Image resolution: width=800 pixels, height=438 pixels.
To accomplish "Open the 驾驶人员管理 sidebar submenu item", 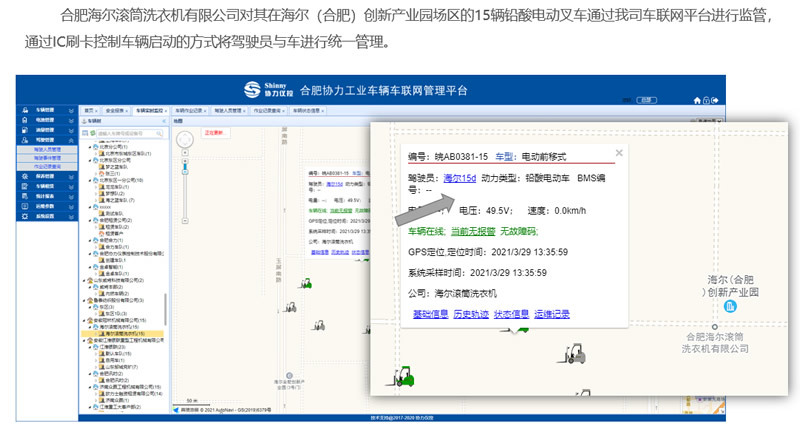I will [x=47, y=150].
